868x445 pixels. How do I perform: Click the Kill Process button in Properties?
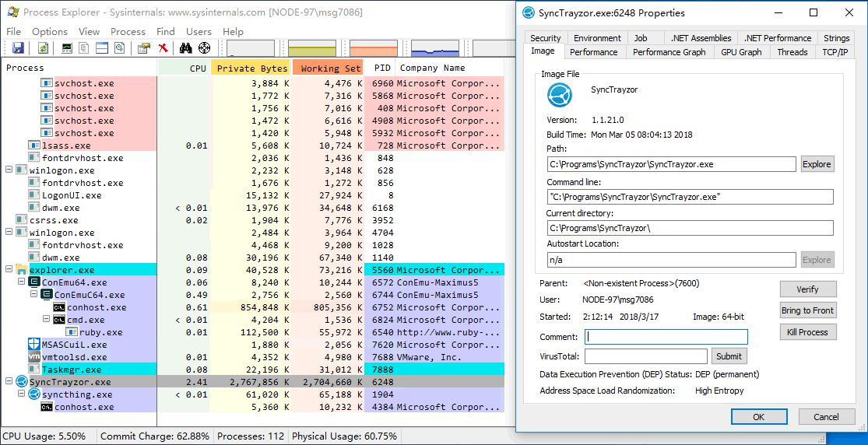tap(807, 332)
